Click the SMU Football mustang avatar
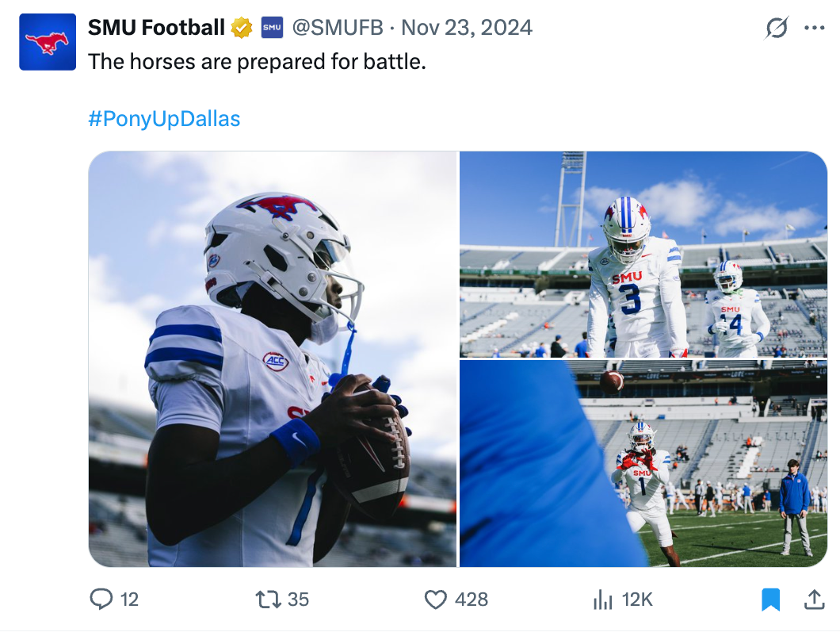This screenshot has width=840, height=636. pyautogui.click(x=48, y=42)
